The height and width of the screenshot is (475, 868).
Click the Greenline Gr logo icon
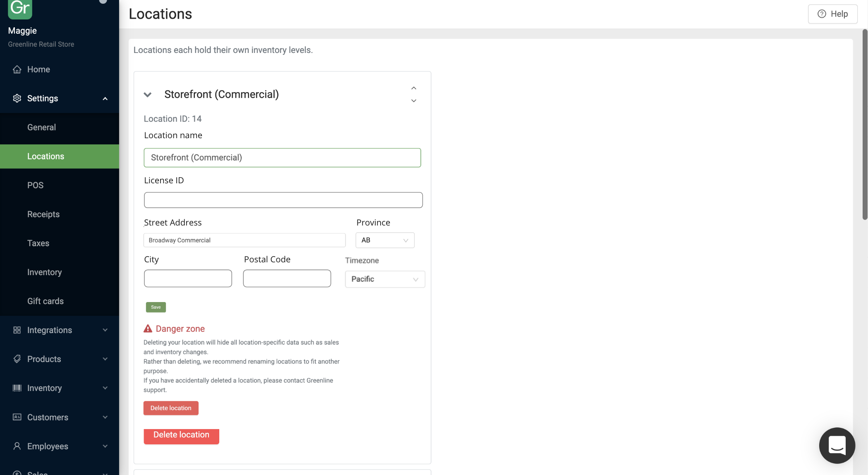(20, 8)
